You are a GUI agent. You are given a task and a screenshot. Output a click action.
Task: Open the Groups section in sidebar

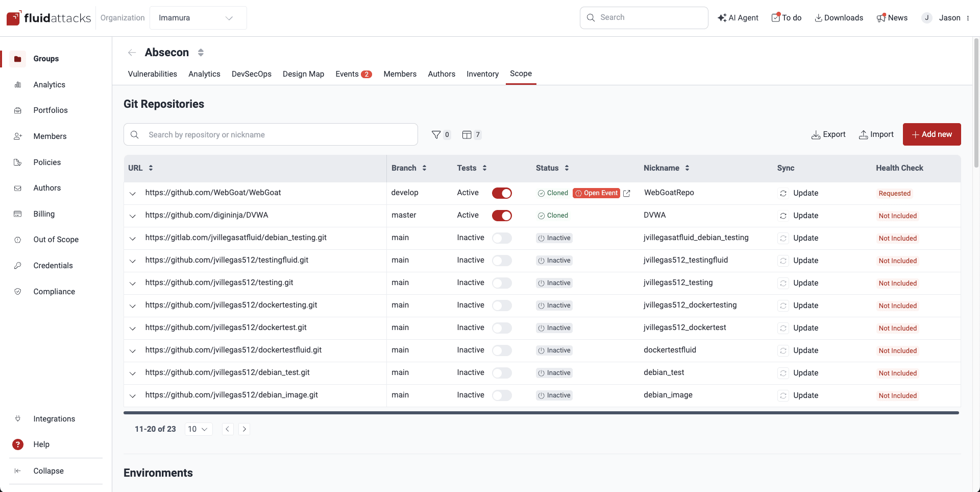tap(46, 59)
